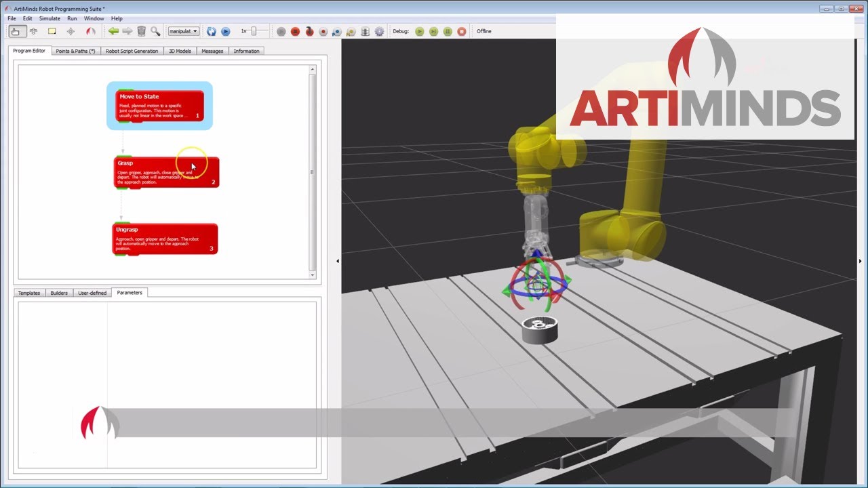The height and width of the screenshot is (488, 868).
Task: Adjust the 1x simulation speed slider
Action: (x=254, y=31)
